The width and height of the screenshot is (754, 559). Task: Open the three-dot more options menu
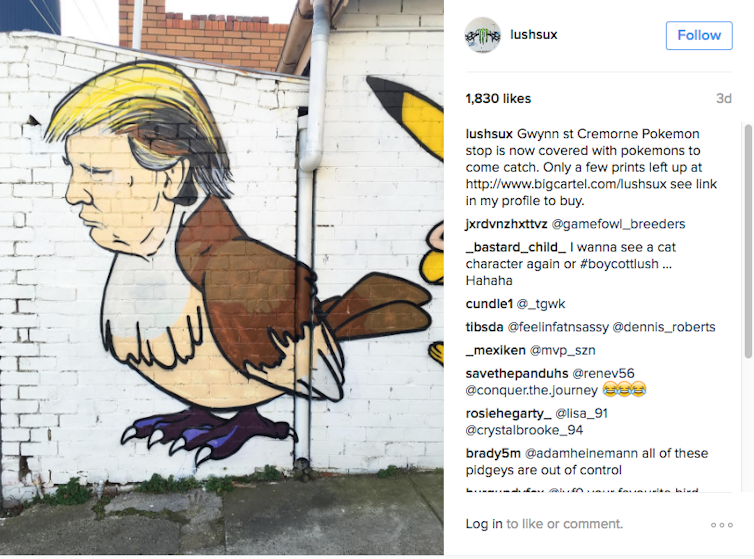pyautogui.click(x=722, y=525)
